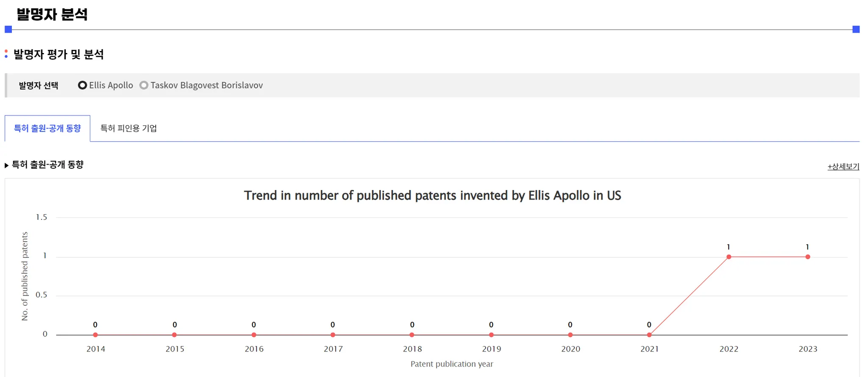Click the 2016 data point marker
Image resolution: width=868 pixels, height=377 pixels.
point(254,335)
